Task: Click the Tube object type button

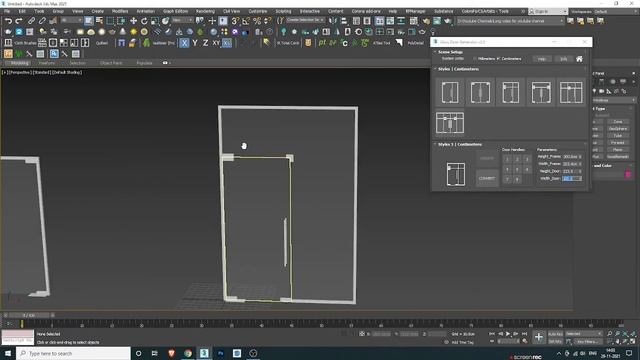Action: click(618, 136)
